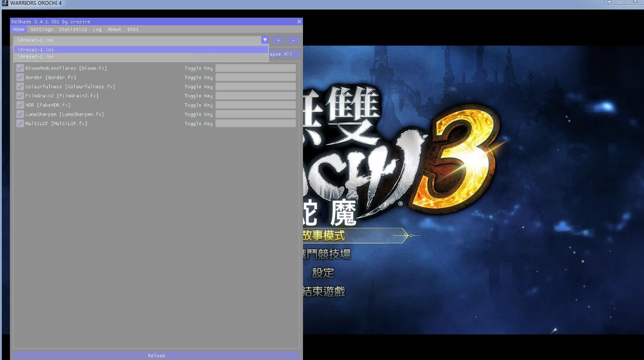Toggle the HDR FakeHDR checkbox

20,105
